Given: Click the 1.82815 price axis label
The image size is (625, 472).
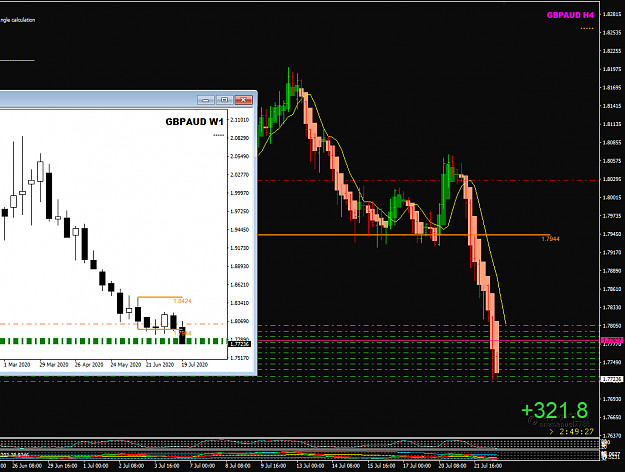Looking at the screenshot, I should [612, 14].
